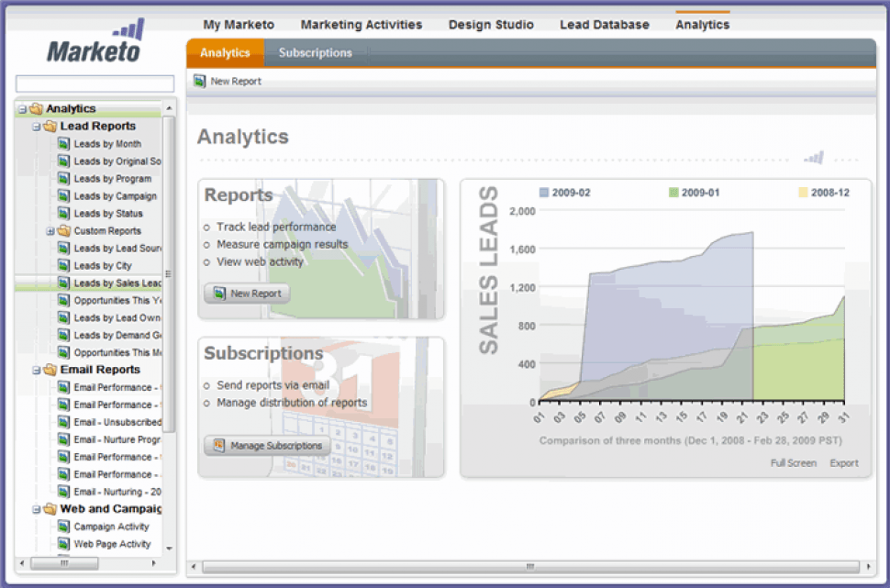Collapse the Web and Campaign folder
The width and height of the screenshot is (890, 588).
pos(37,510)
